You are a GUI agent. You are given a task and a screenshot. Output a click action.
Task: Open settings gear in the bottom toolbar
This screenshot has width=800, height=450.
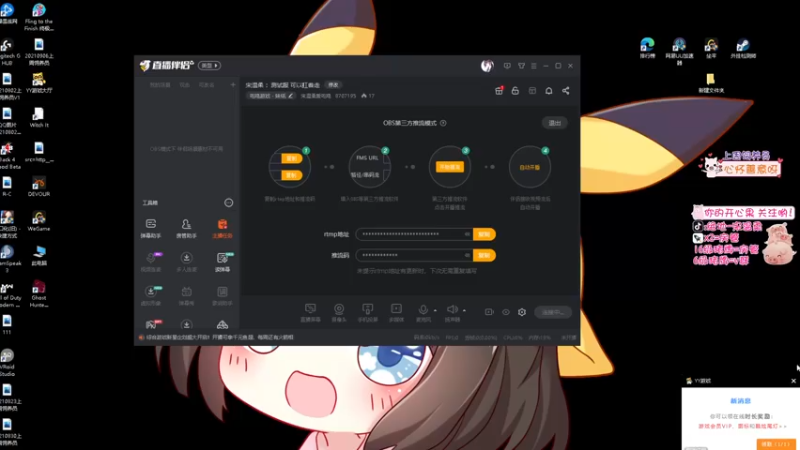tap(522, 312)
